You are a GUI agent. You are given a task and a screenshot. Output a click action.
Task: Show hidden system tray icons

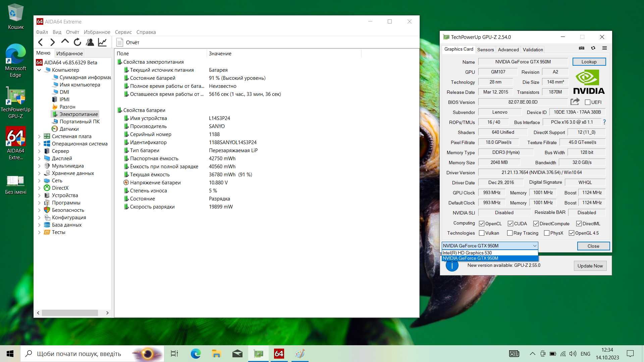[x=532, y=354]
